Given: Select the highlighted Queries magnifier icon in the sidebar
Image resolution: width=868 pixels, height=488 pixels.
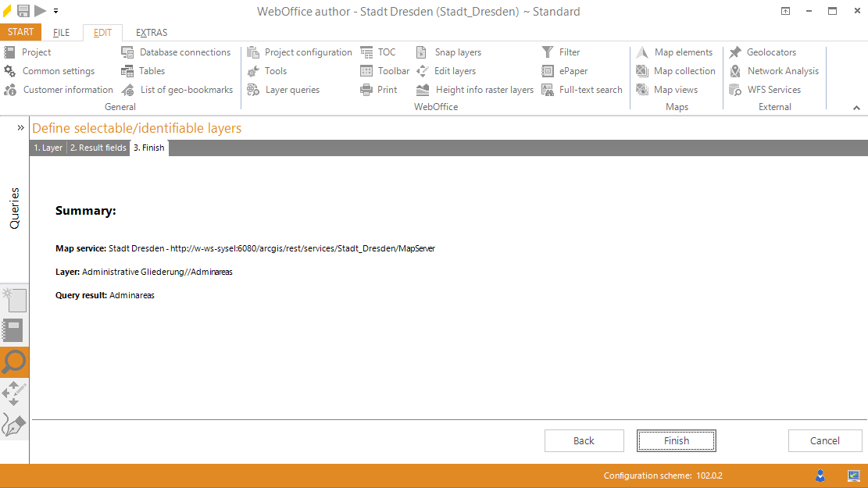Looking at the screenshot, I should (14, 362).
